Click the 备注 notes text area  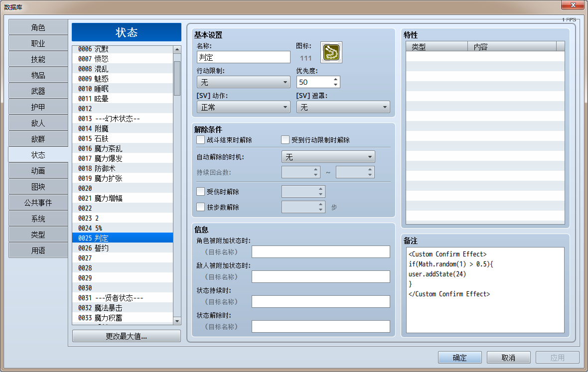tap(485, 290)
